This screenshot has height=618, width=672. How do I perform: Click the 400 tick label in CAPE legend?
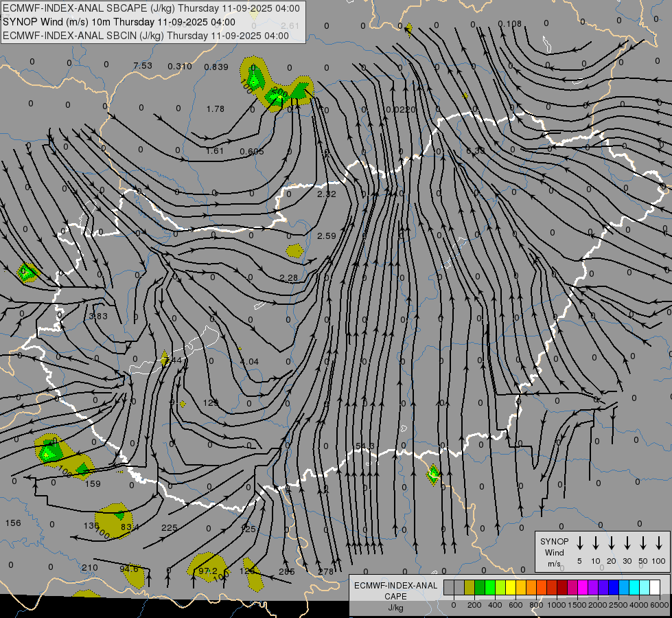pyautogui.click(x=495, y=605)
